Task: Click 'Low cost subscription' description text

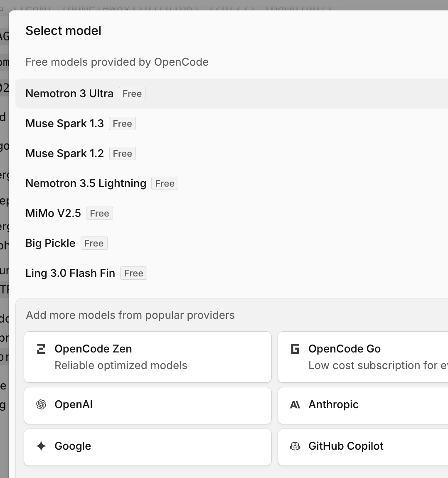Action: click(x=378, y=365)
